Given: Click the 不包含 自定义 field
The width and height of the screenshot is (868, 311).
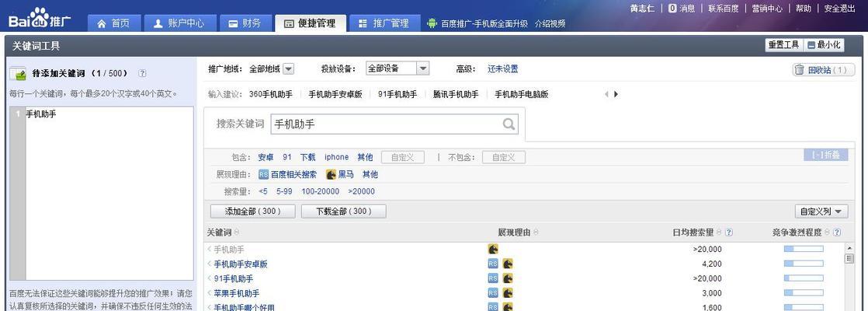Looking at the screenshot, I should (x=504, y=157).
